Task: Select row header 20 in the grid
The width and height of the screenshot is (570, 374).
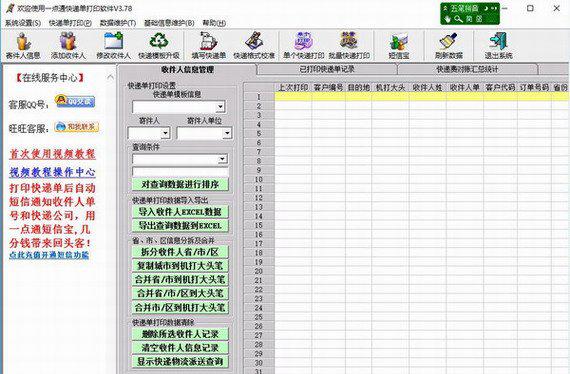Action: (x=259, y=271)
